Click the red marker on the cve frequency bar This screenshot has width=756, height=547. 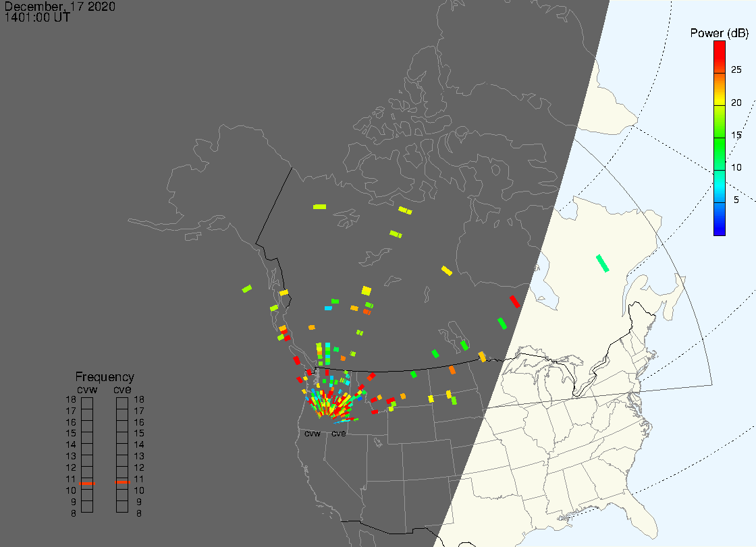tap(122, 482)
